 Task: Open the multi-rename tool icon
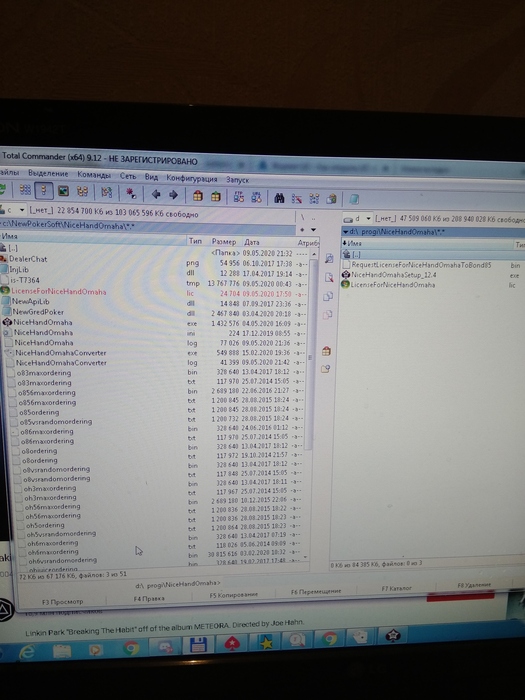(x=296, y=198)
